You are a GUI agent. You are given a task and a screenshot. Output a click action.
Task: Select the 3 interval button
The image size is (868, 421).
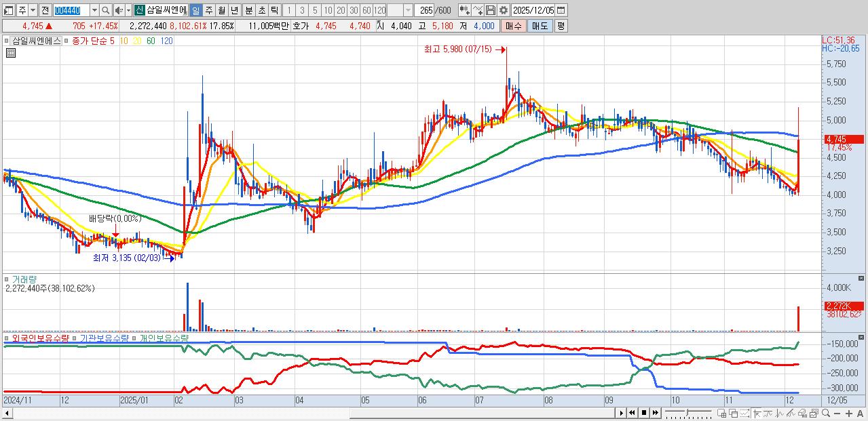(302, 10)
